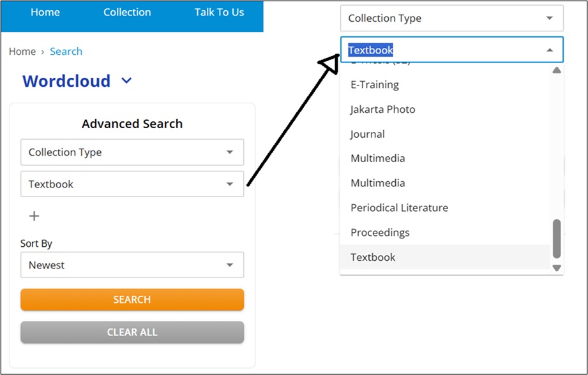Open the Collection menu tab
This screenshot has height=375, width=588.
pyautogui.click(x=127, y=12)
